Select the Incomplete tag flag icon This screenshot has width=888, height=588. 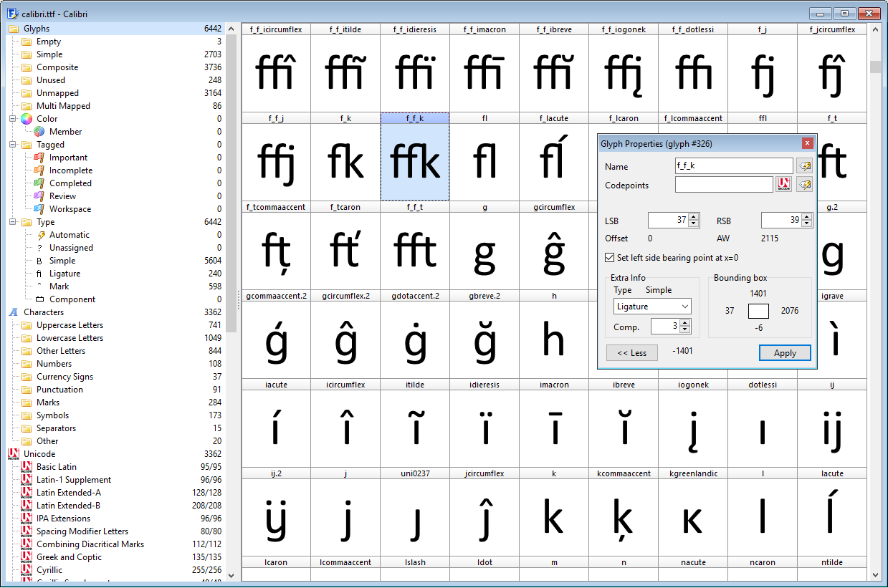click(x=39, y=170)
